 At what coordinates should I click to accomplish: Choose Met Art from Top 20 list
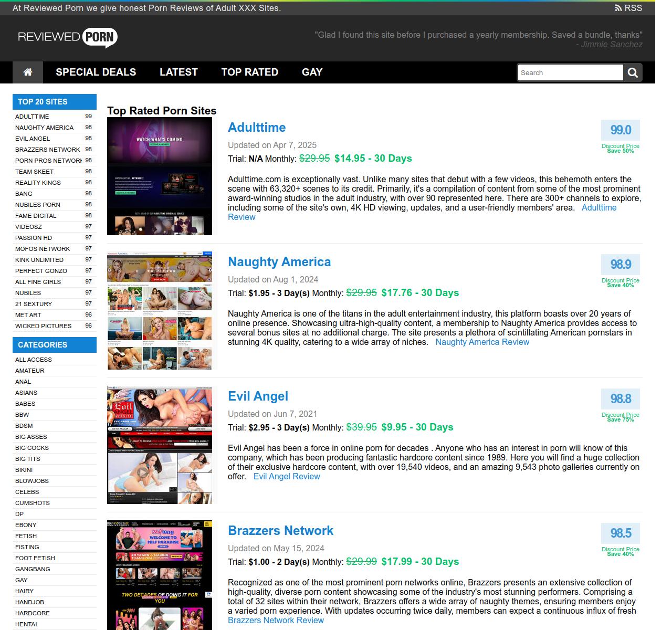[x=28, y=315]
